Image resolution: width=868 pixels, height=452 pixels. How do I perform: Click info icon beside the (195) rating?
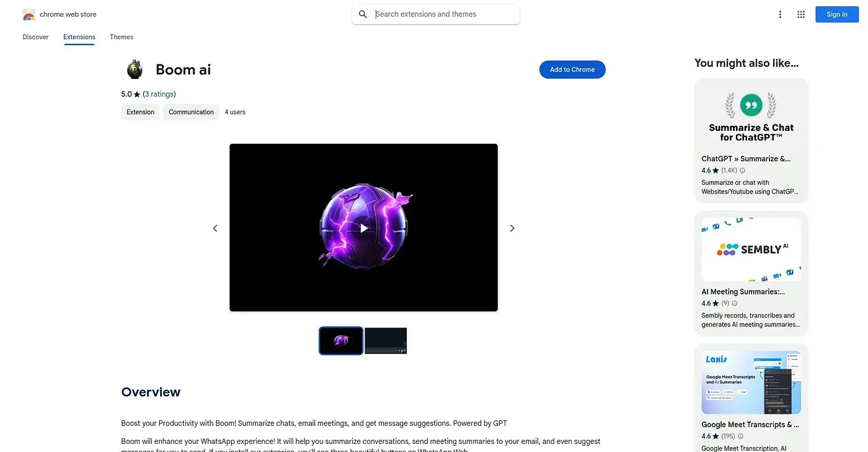pyautogui.click(x=741, y=436)
